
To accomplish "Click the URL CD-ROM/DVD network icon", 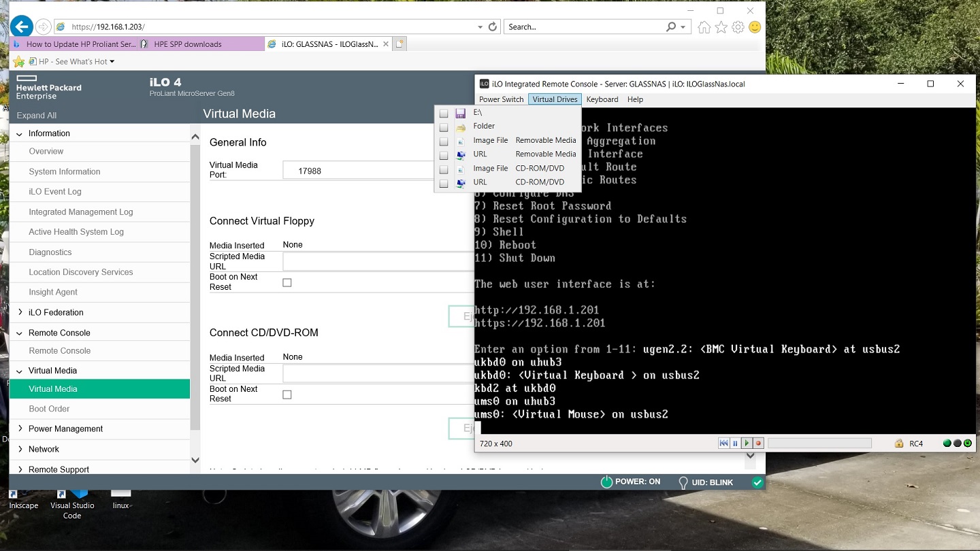I will tap(461, 182).
